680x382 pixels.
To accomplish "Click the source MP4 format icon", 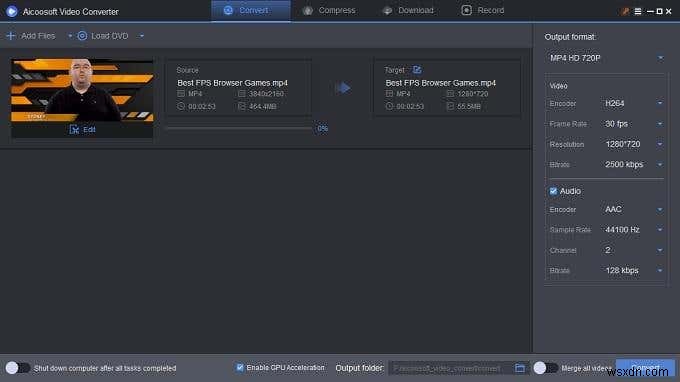I will coord(181,94).
